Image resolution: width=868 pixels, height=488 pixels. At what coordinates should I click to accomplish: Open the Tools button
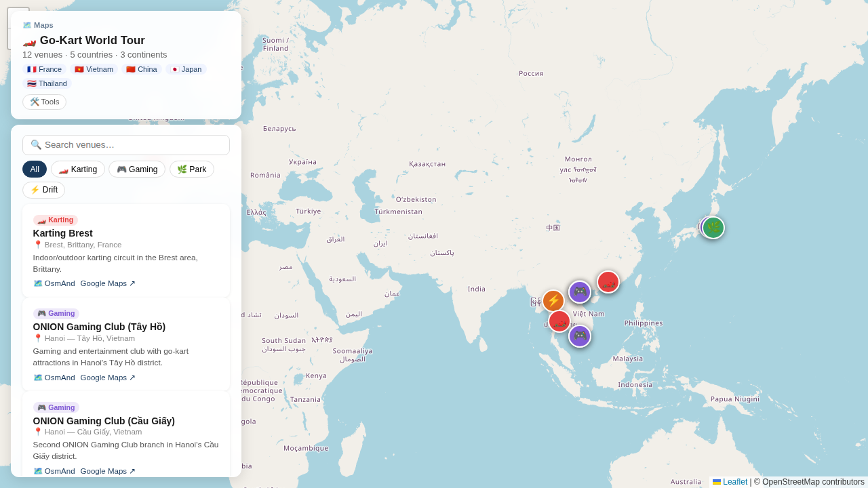[44, 102]
